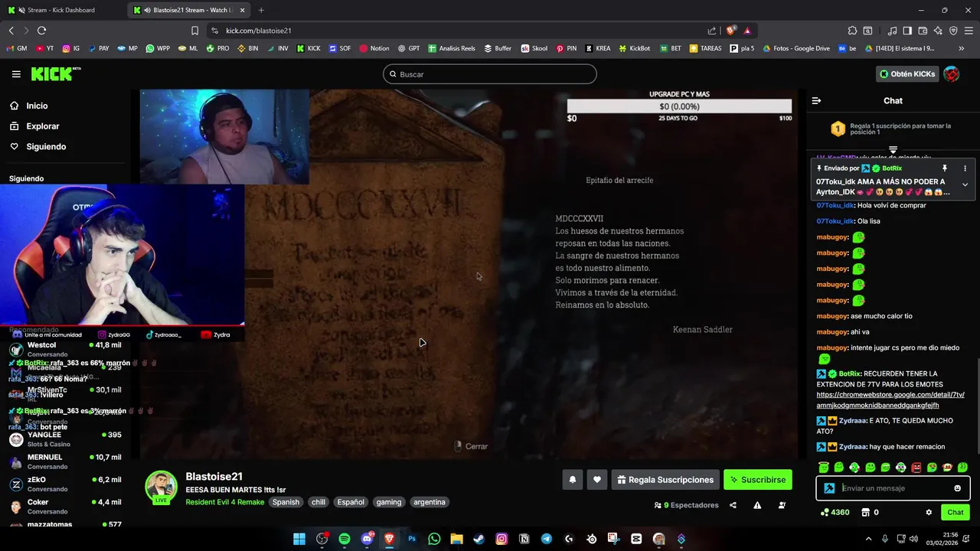Open the KickBot bookmark
Viewport: 980px width, 551px height.
click(x=634, y=48)
